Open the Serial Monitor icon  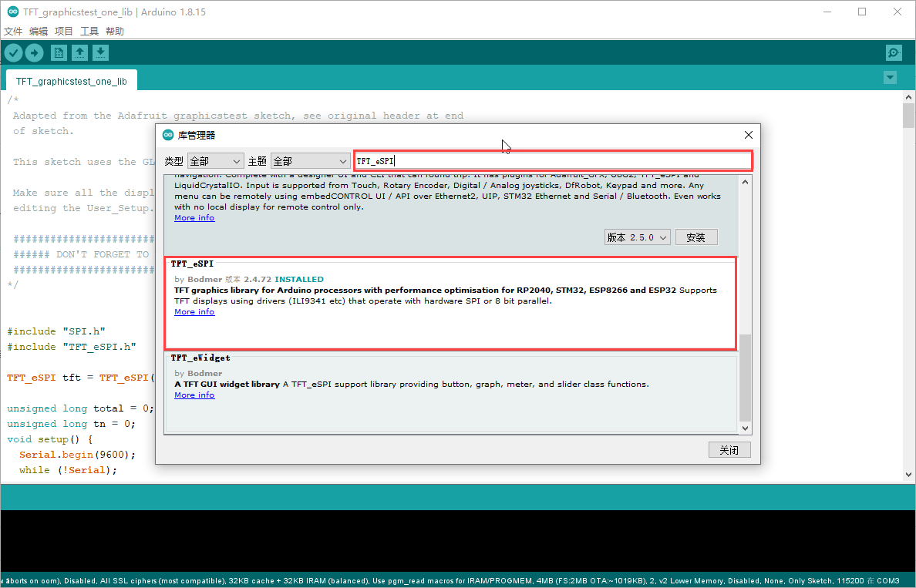tap(894, 53)
